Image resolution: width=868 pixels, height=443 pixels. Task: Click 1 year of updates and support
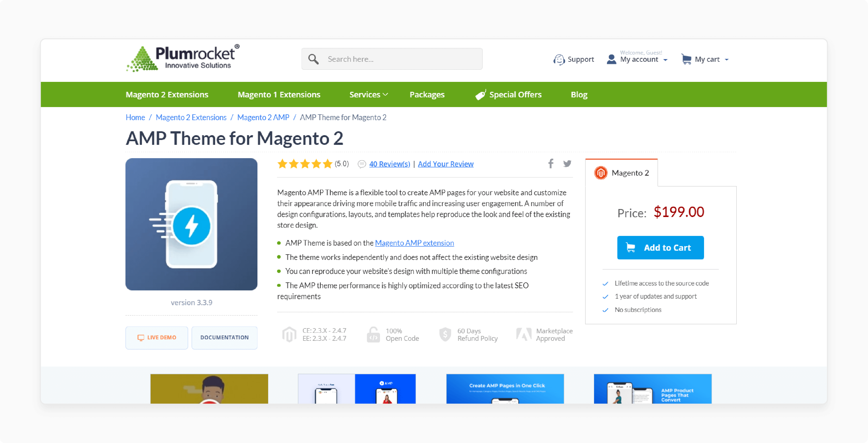[655, 296]
